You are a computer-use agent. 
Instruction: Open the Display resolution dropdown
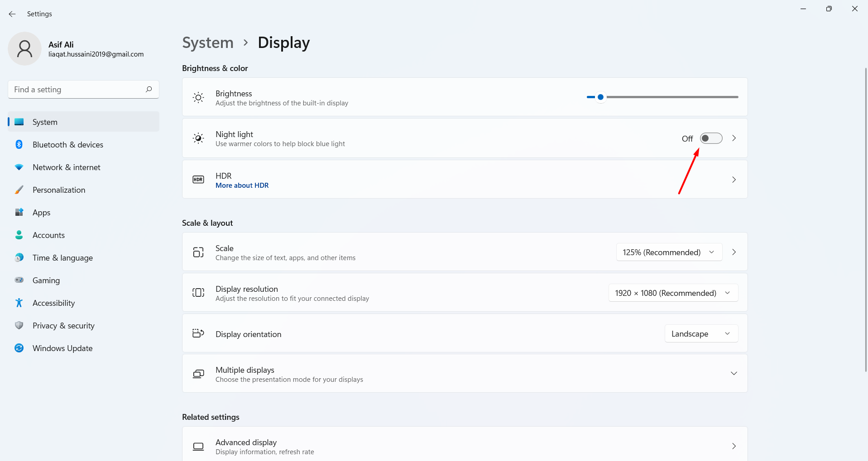[673, 293]
